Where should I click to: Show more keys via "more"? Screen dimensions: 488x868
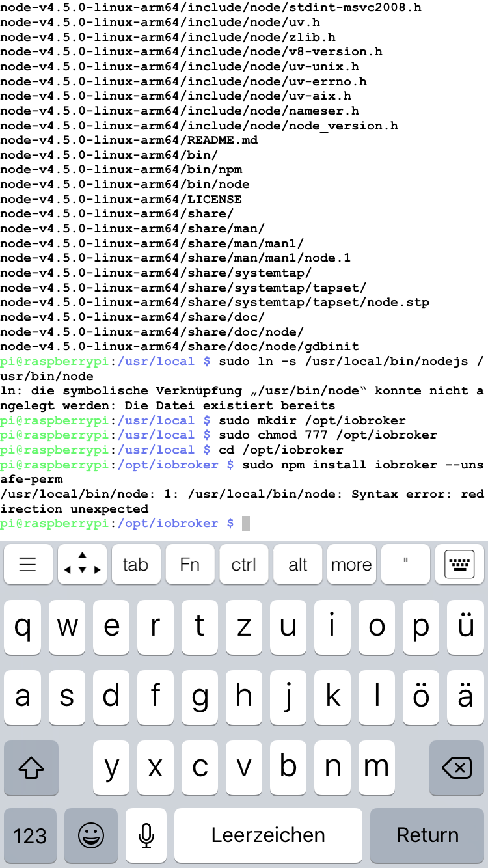pyautogui.click(x=351, y=564)
